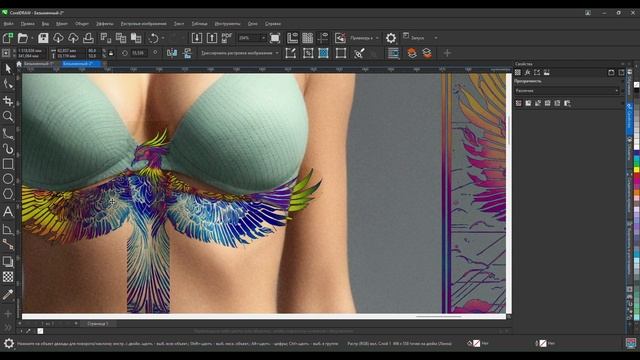Select the Crop tool
The image size is (640, 360).
click(x=8, y=101)
